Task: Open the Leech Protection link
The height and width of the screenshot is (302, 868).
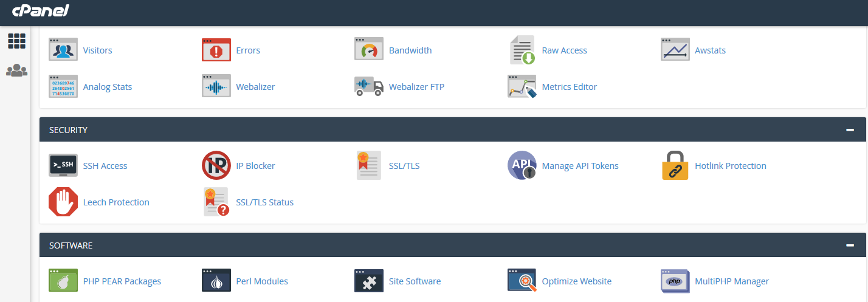Action: click(x=116, y=202)
